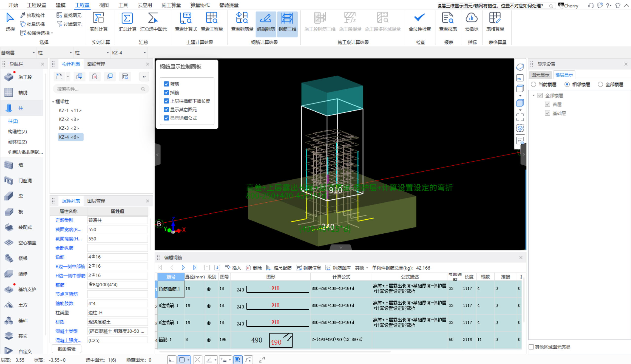Click 插入 in rebar editor
The width and height of the screenshot is (631, 364).
[233, 268]
